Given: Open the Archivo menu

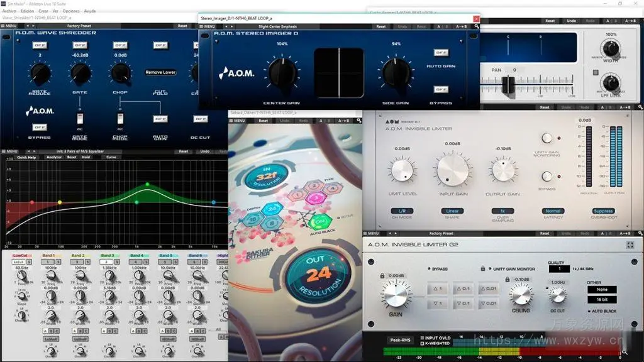Looking at the screenshot, I should (9, 11).
